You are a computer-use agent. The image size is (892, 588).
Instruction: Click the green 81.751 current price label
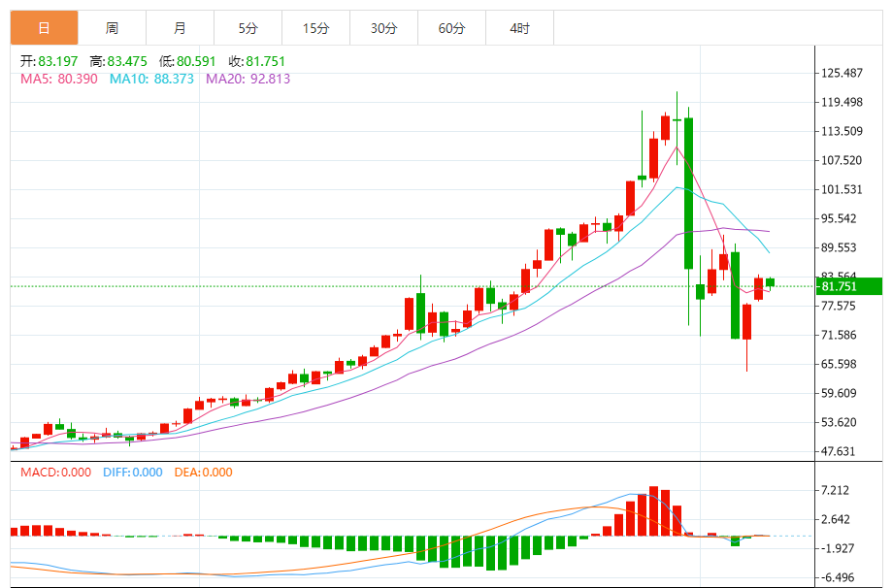click(x=849, y=286)
